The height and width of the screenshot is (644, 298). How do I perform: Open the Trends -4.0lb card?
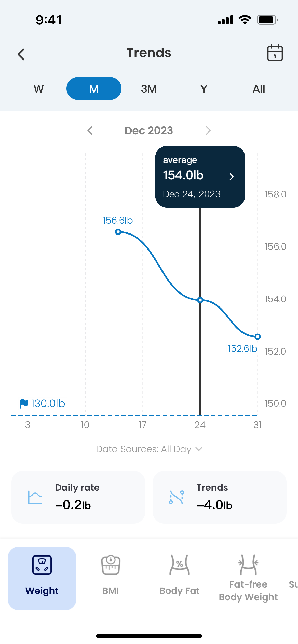[220, 497]
